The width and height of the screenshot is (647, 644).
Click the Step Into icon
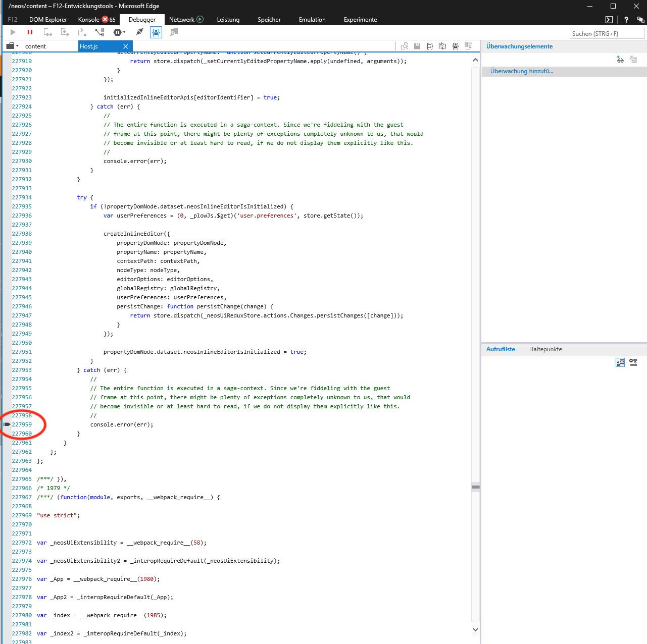48,32
